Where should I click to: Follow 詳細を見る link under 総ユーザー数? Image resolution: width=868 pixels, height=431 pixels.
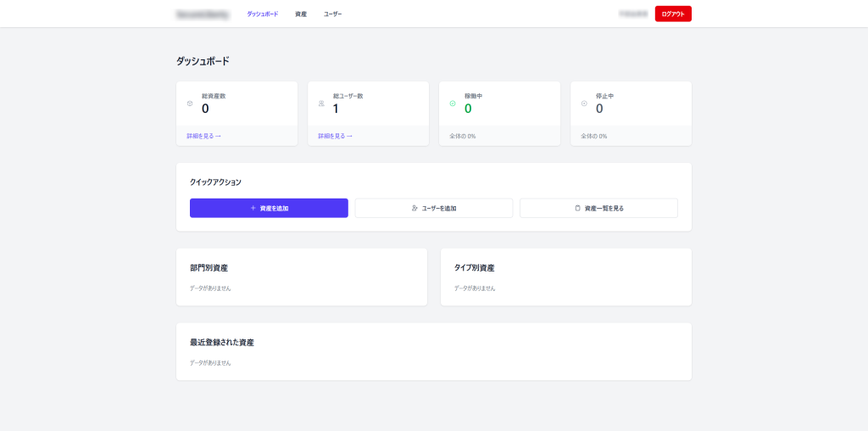pos(335,136)
